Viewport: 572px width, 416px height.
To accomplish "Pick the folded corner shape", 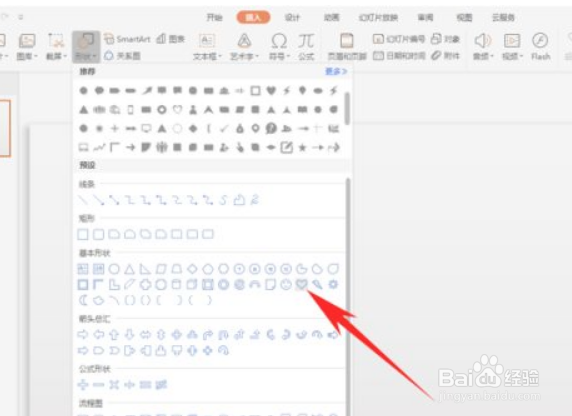I will point(270,284).
